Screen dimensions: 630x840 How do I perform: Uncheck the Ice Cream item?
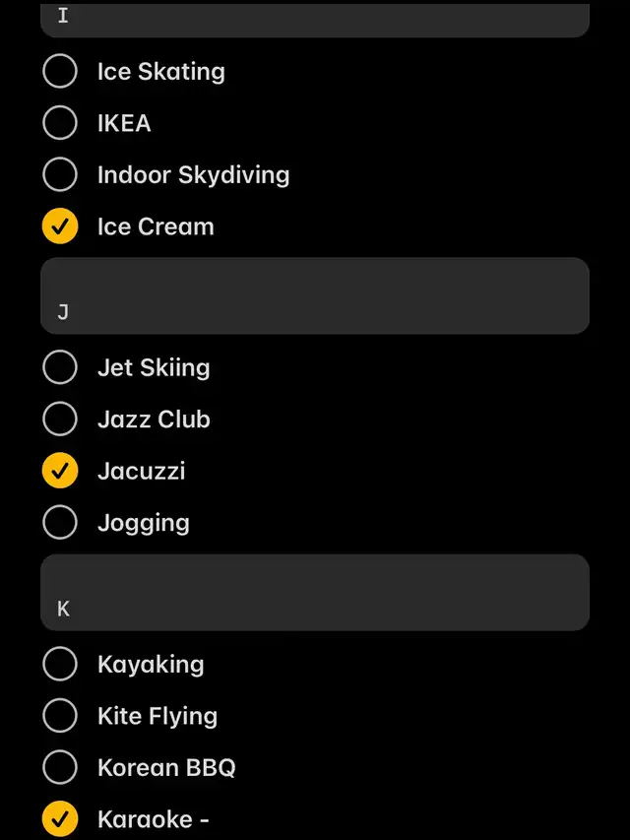pyautogui.click(x=60, y=226)
